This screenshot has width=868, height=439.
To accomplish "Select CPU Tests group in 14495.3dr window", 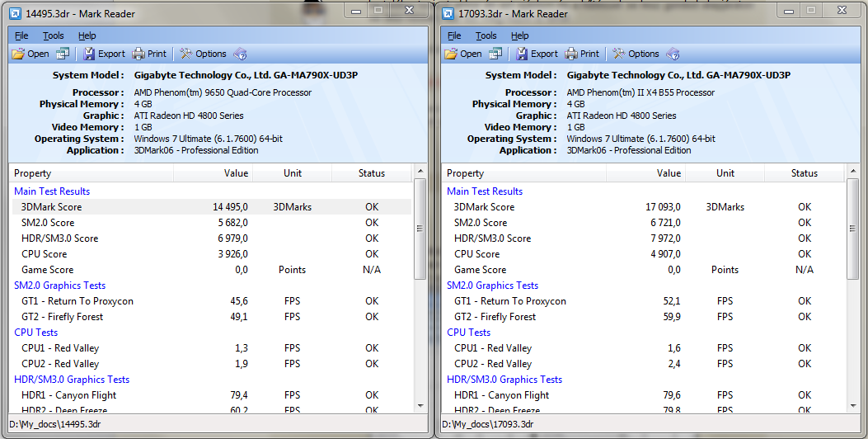I will click(x=36, y=333).
